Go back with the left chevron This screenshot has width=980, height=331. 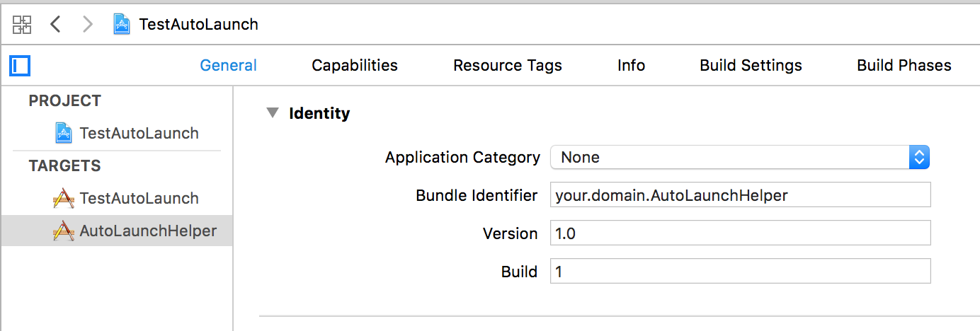pyautogui.click(x=55, y=25)
